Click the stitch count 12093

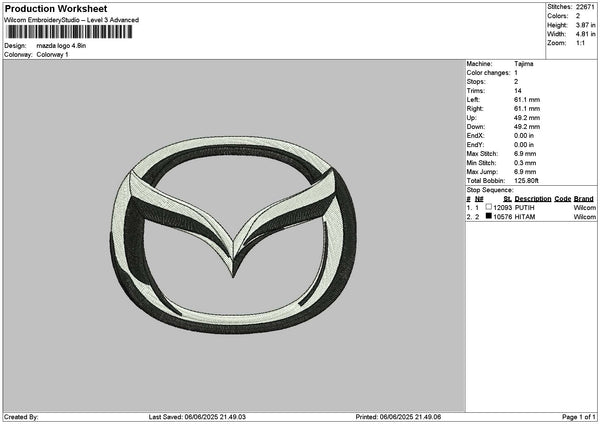[502, 208]
